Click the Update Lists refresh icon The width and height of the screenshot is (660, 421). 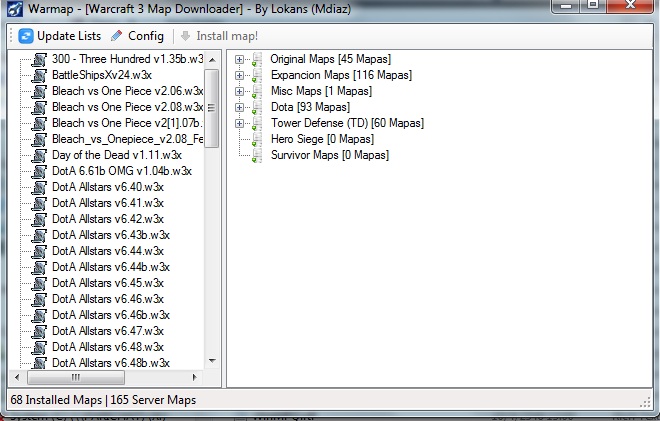point(26,36)
